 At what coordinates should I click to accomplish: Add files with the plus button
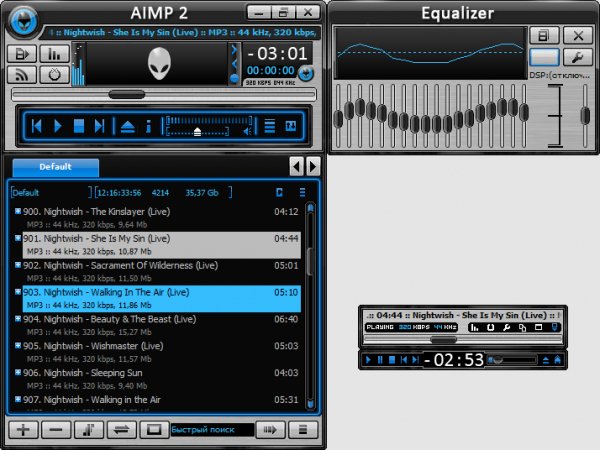coord(23,430)
